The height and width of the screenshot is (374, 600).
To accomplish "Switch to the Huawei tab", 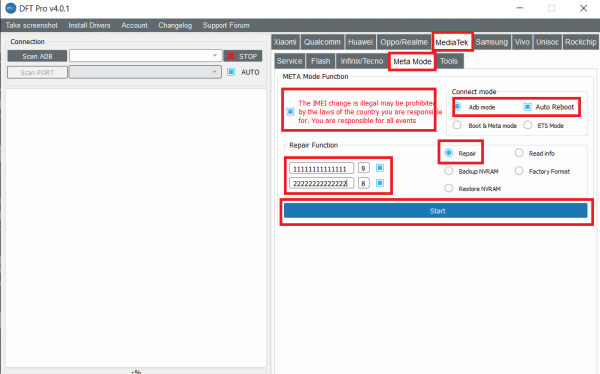I will point(360,42).
